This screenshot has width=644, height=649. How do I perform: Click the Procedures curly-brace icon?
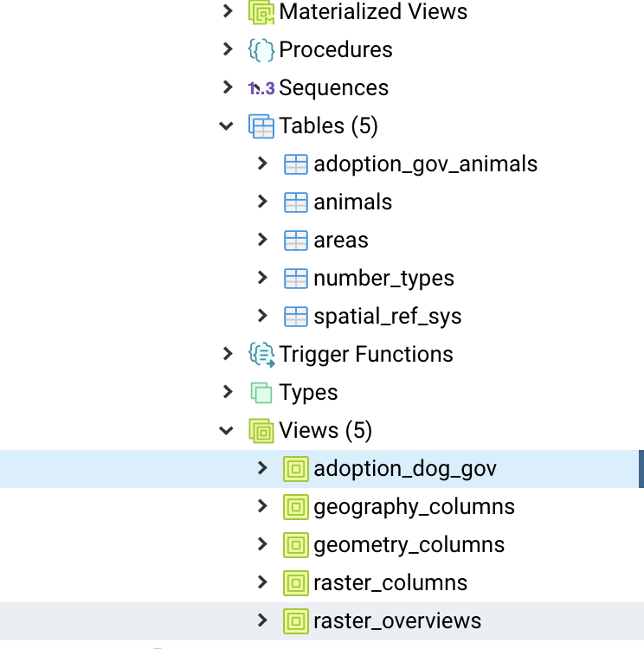tap(261, 50)
